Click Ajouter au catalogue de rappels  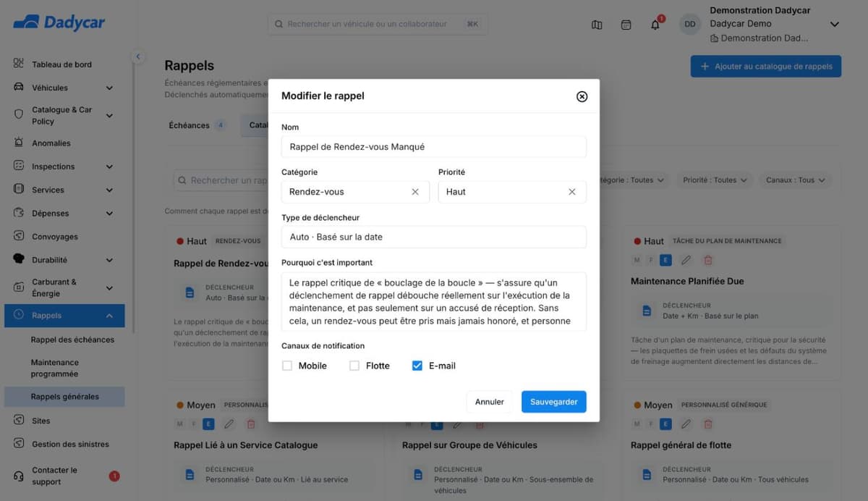pos(766,67)
